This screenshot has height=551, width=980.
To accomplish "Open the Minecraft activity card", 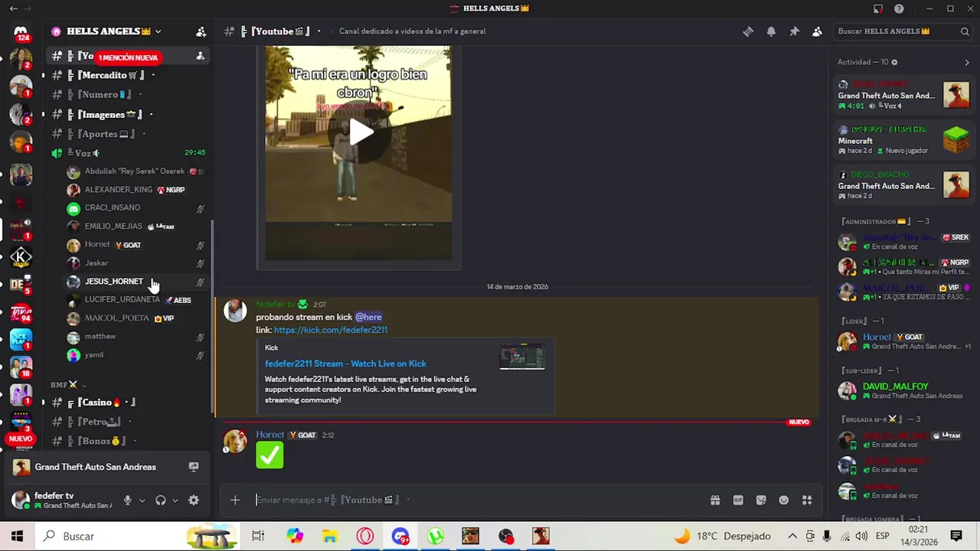I will pyautogui.click(x=903, y=140).
